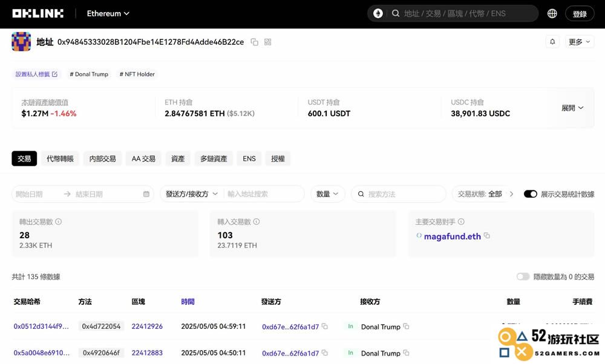Sort by the 時間 column header

tap(188, 302)
